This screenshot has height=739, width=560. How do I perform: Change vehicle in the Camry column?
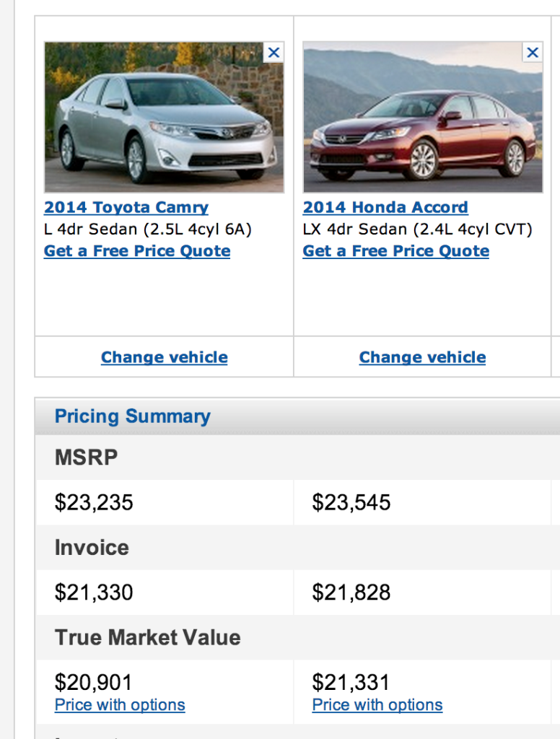coord(164,357)
